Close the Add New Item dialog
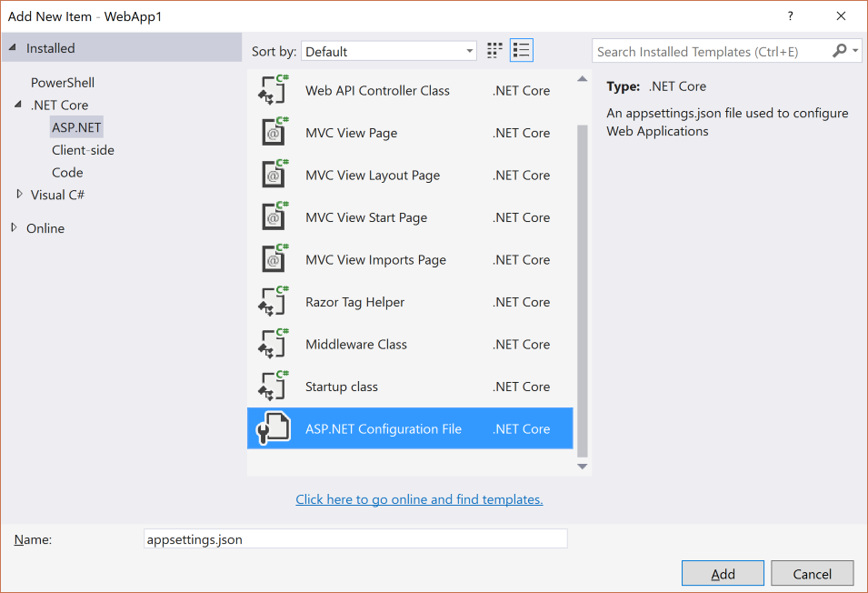The height and width of the screenshot is (593, 868). pos(841,16)
